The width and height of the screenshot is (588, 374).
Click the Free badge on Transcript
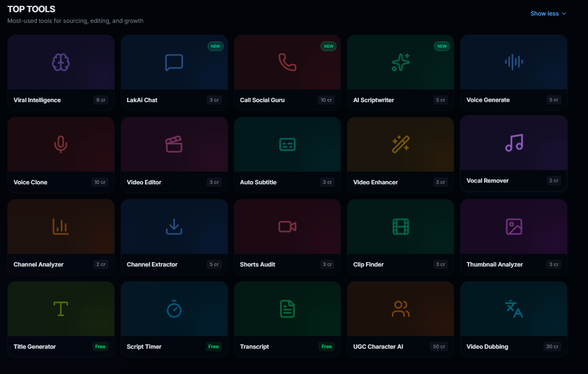(x=326, y=347)
